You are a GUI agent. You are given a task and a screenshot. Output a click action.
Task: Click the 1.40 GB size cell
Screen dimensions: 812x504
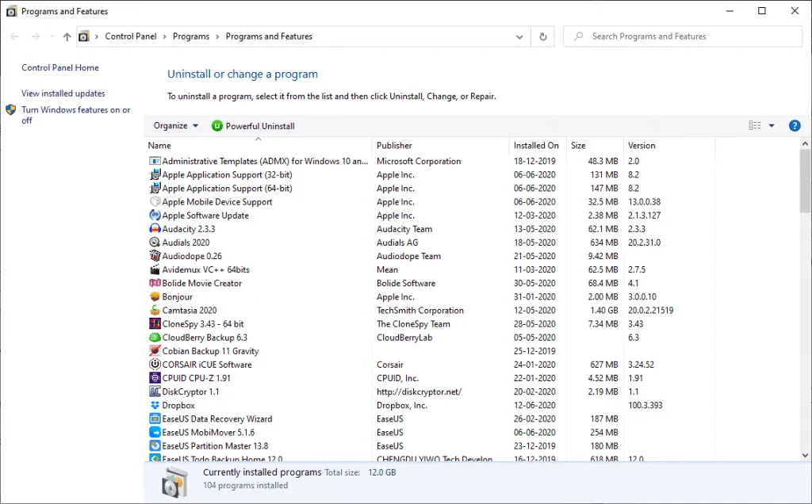tap(604, 311)
